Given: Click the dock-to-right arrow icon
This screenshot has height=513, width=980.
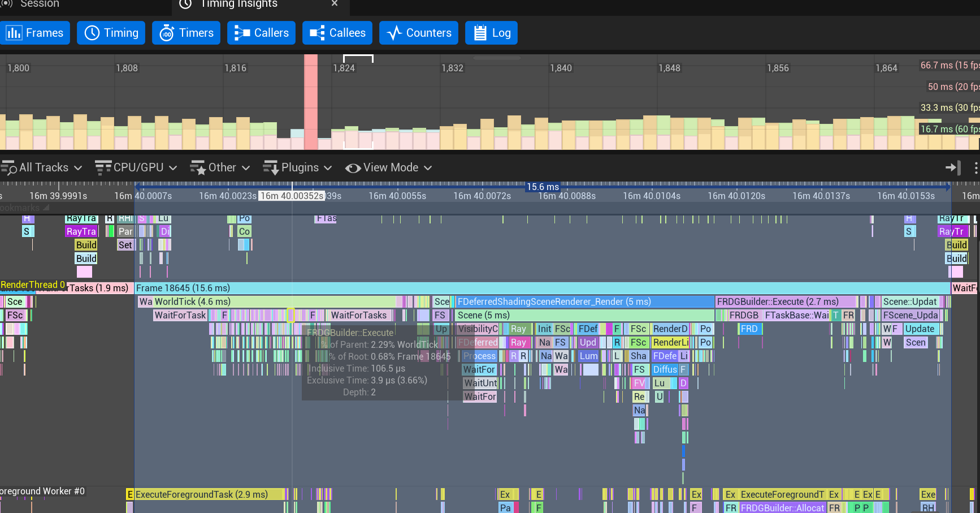Looking at the screenshot, I should [953, 167].
